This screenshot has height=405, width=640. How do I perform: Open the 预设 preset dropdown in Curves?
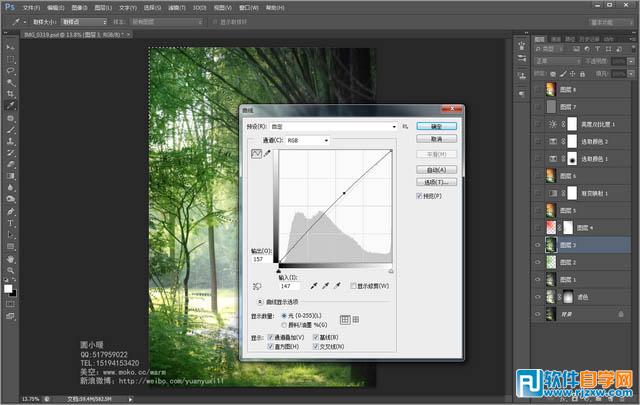coord(333,127)
